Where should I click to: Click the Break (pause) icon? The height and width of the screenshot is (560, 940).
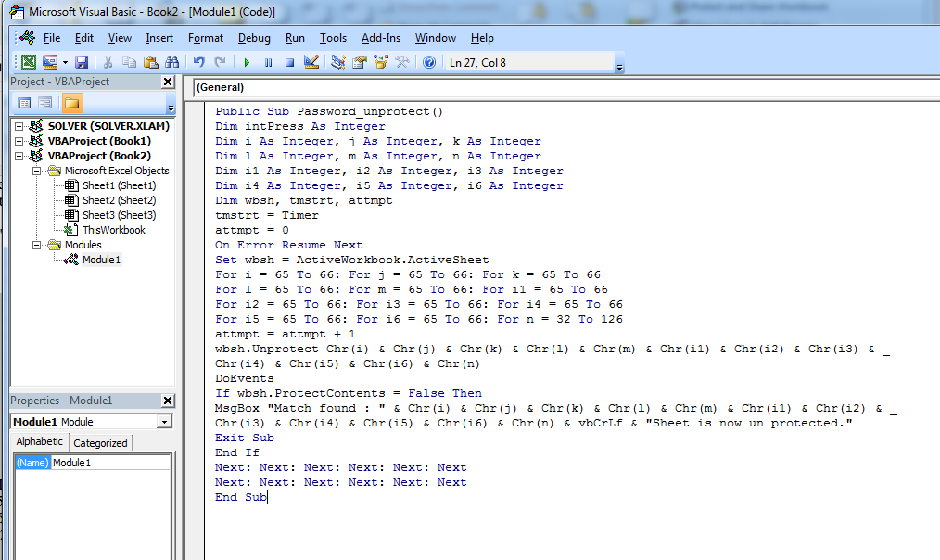[268, 61]
